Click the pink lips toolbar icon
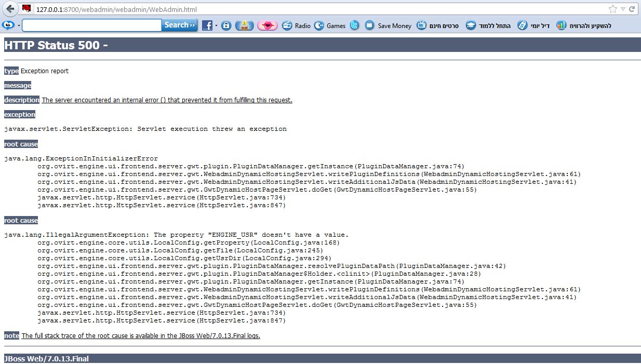 pyautogui.click(x=268, y=25)
